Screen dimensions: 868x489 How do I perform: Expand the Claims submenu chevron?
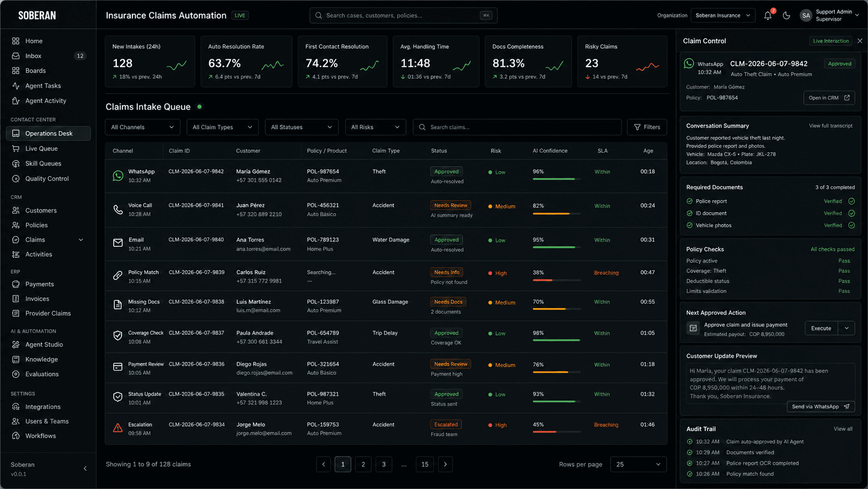pos(81,240)
